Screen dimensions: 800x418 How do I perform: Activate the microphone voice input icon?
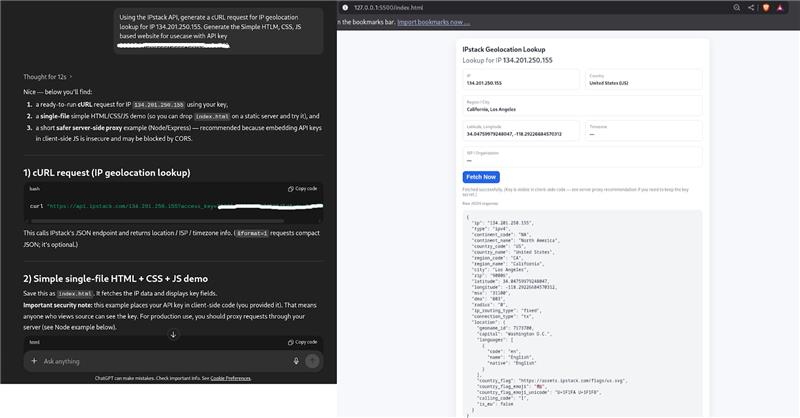[296, 361]
